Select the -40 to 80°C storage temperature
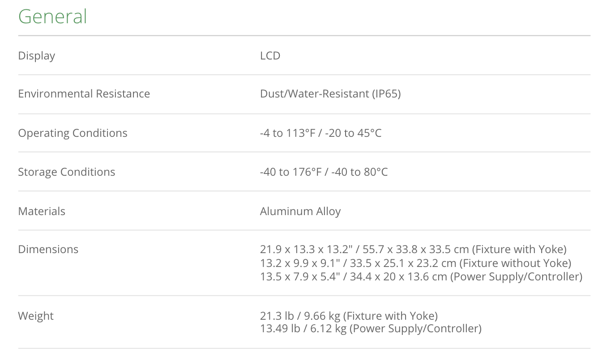Image resolution: width=598 pixels, height=364 pixels. (x=359, y=172)
